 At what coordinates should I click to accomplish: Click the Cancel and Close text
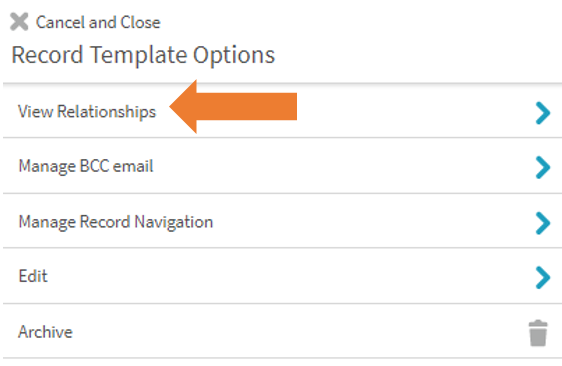98,22
